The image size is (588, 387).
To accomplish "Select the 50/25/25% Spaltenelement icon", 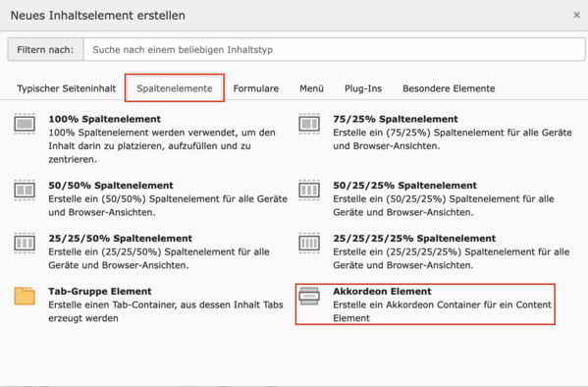I will click(309, 191).
